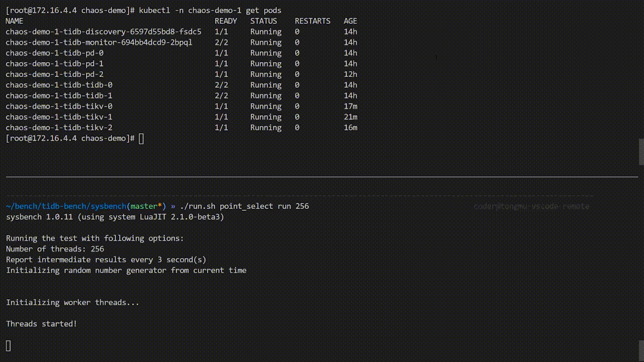This screenshot has height=362, width=644.
Task: Click the top pane's scrollbar thumb
Action: 641,152
